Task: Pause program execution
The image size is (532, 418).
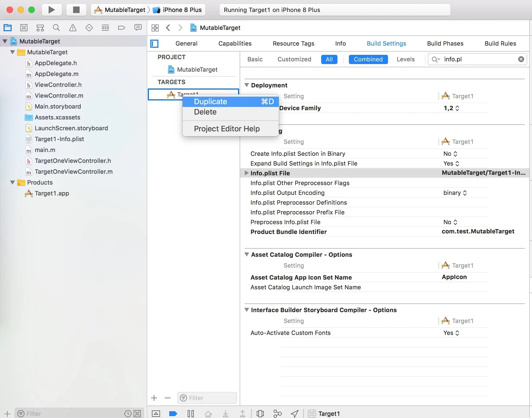Action: click(191, 414)
